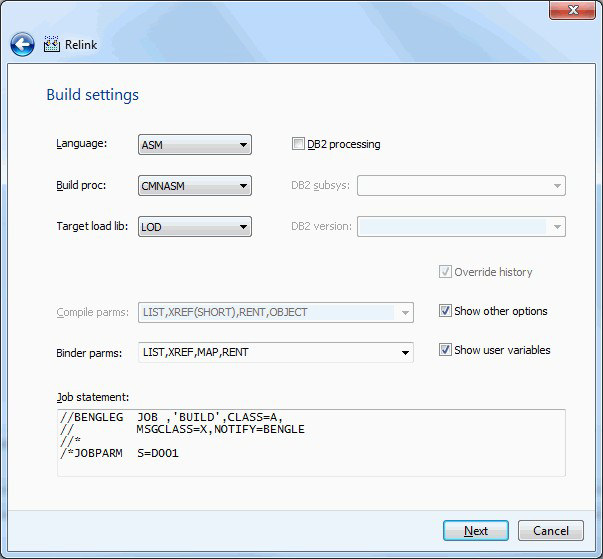Enable DB2 processing checkbox
603x559 pixels.
click(298, 144)
